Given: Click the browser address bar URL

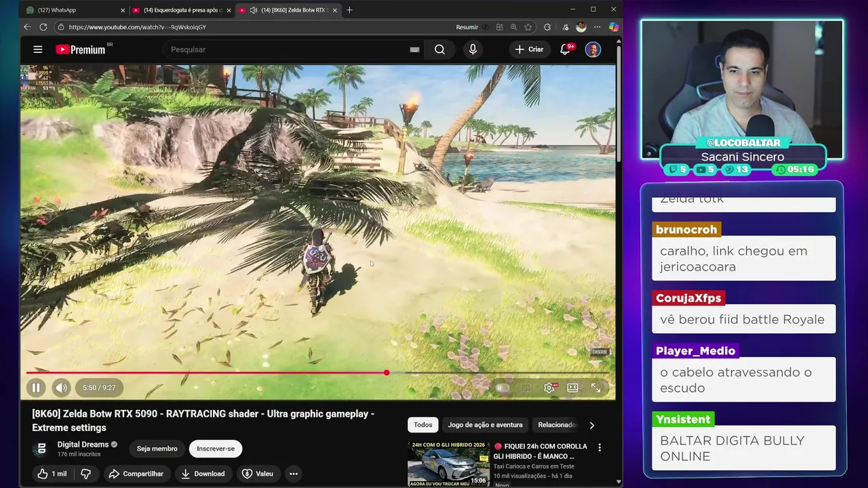Looking at the screenshot, I should 137,27.
